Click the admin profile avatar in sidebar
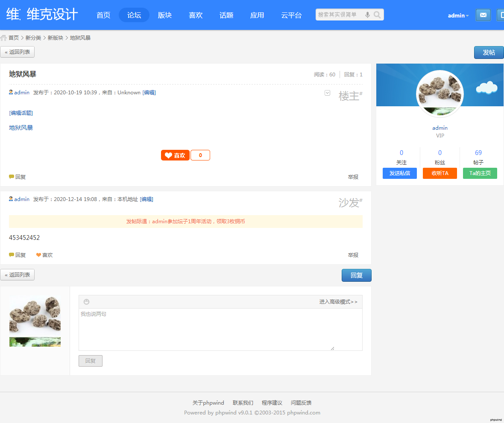 [440, 93]
